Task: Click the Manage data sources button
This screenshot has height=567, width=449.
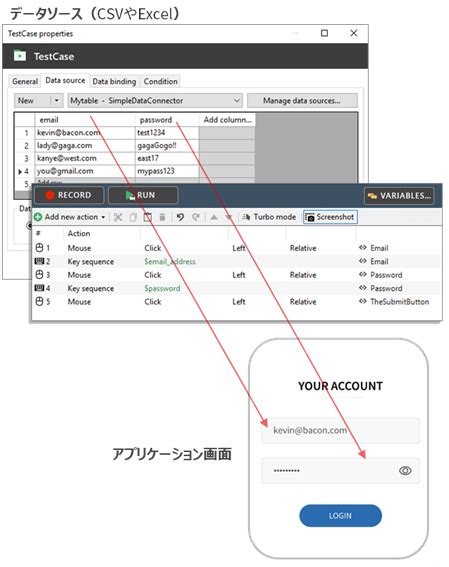Action: (302, 101)
